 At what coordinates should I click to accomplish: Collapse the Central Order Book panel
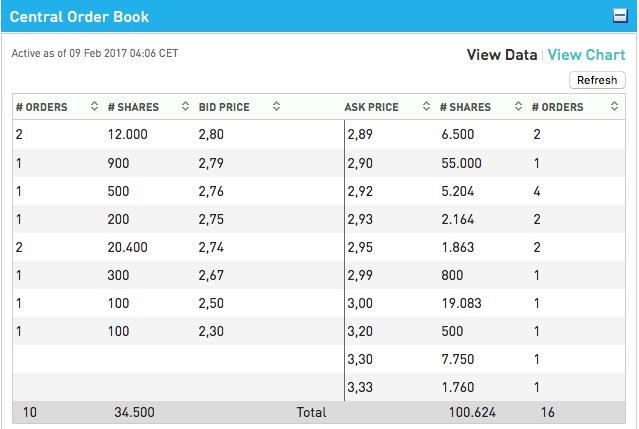pos(620,15)
